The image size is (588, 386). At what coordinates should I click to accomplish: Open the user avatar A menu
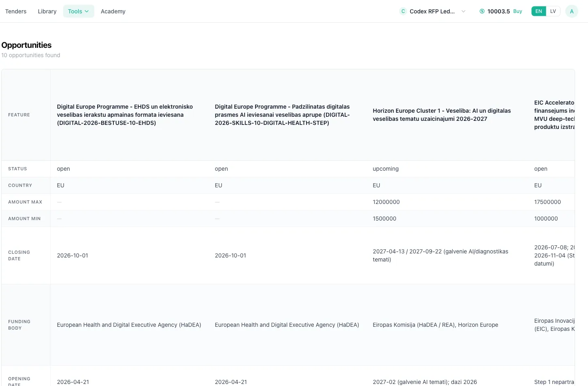tap(571, 11)
